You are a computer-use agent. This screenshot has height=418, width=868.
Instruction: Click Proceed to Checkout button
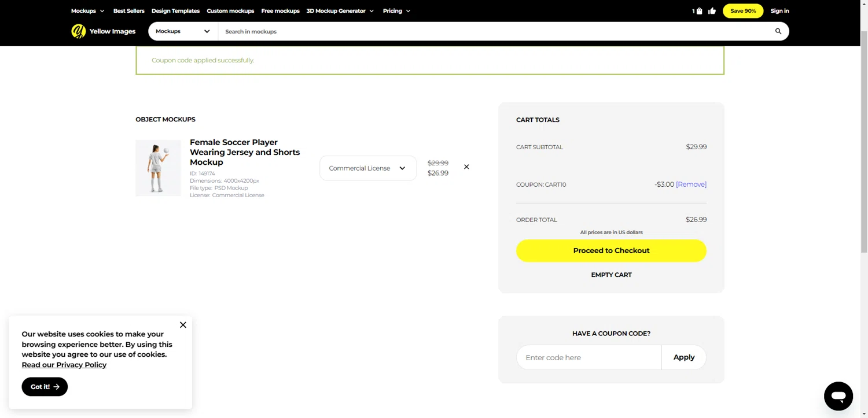(x=611, y=251)
